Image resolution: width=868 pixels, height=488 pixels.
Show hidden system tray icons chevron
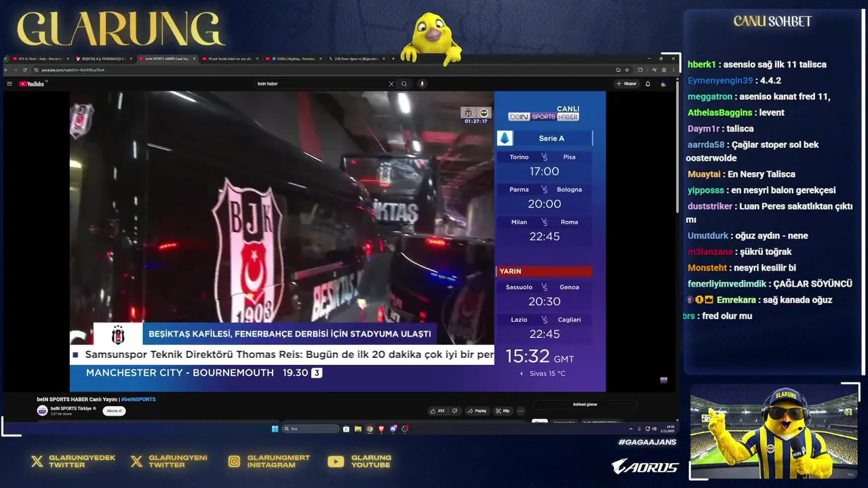point(631,428)
